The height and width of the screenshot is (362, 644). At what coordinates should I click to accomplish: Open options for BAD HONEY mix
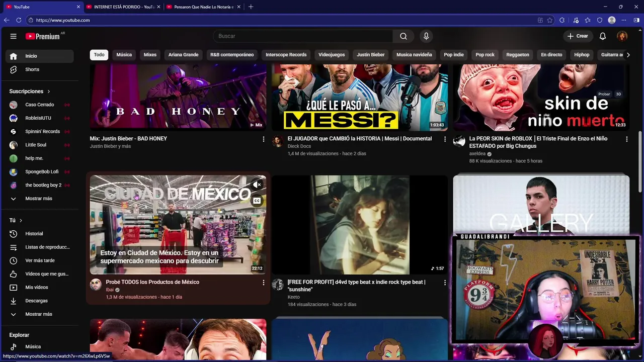pyautogui.click(x=263, y=139)
